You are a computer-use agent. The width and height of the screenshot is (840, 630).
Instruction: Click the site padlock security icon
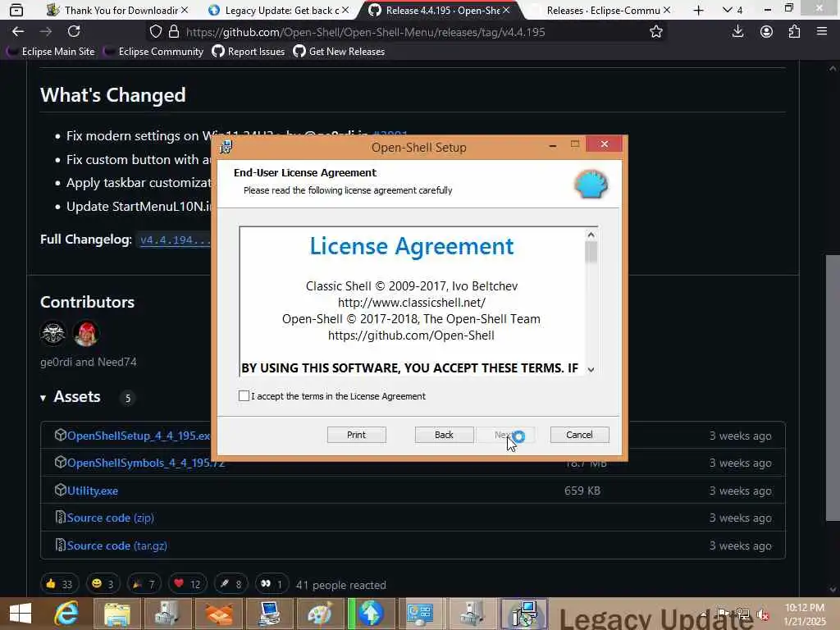coord(174,32)
